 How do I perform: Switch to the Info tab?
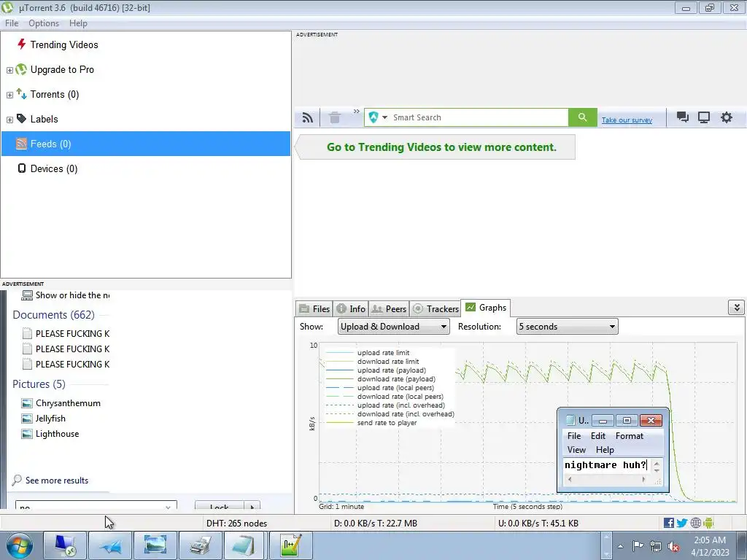pyautogui.click(x=351, y=308)
